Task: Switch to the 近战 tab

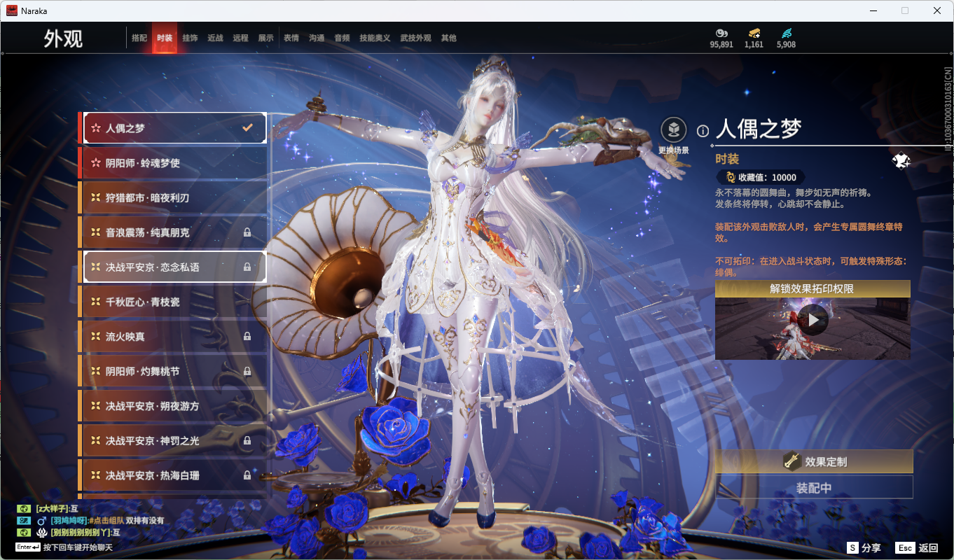Action: (x=215, y=38)
